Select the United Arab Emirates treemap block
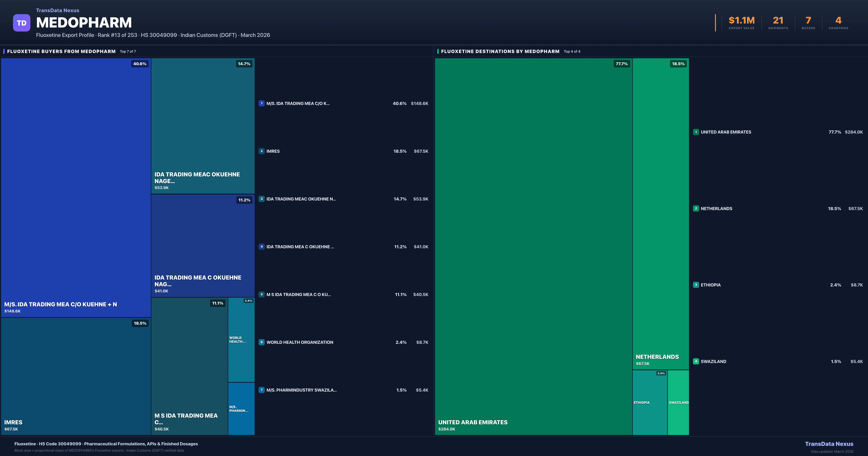 click(533, 246)
